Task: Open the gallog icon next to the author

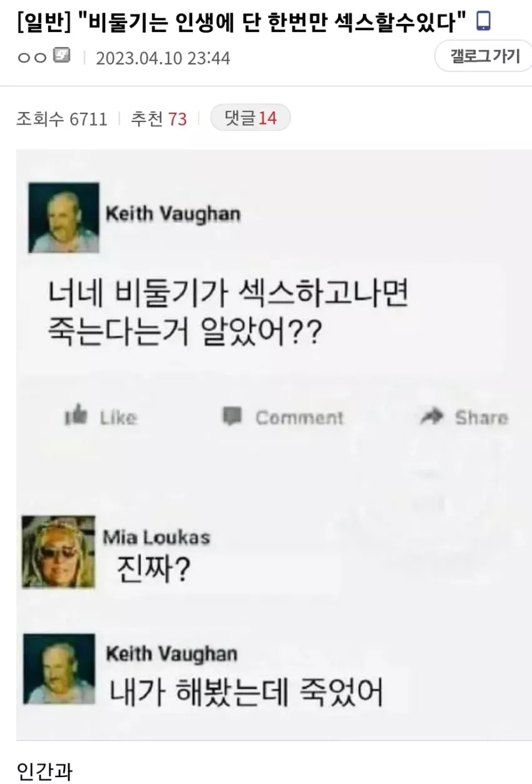Action: tap(61, 56)
